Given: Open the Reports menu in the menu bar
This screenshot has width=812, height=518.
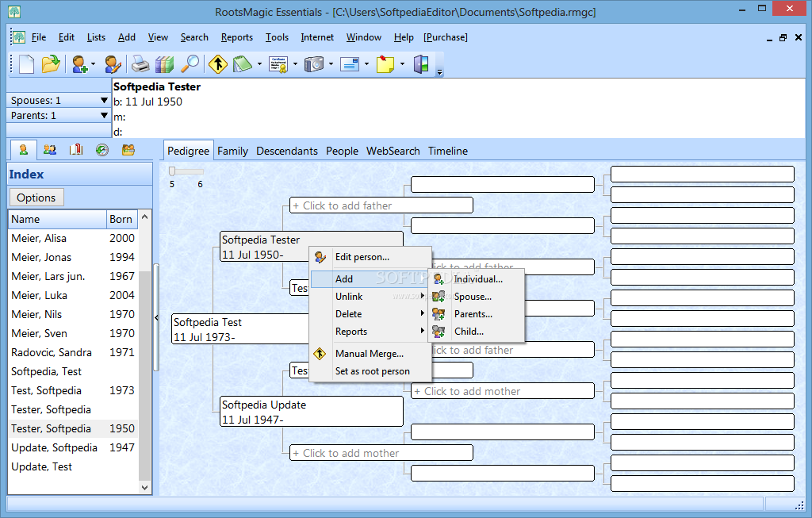Looking at the screenshot, I should (x=236, y=37).
